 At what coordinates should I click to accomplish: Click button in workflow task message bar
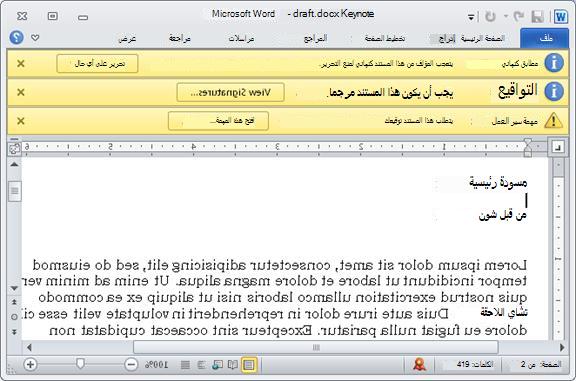pyautogui.click(x=218, y=121)
